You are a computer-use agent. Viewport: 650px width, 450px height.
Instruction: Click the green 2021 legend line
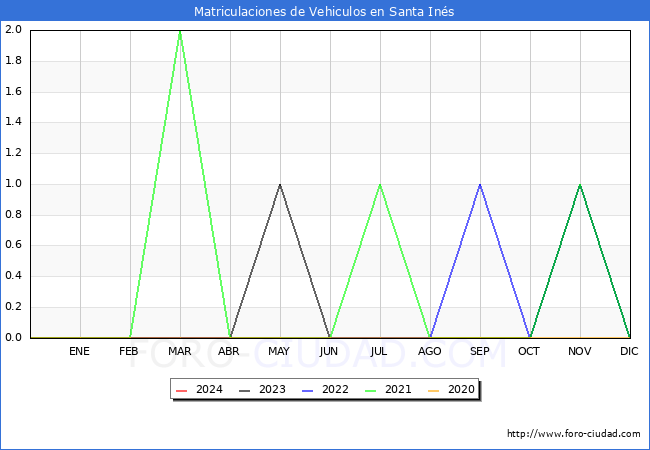371,391
